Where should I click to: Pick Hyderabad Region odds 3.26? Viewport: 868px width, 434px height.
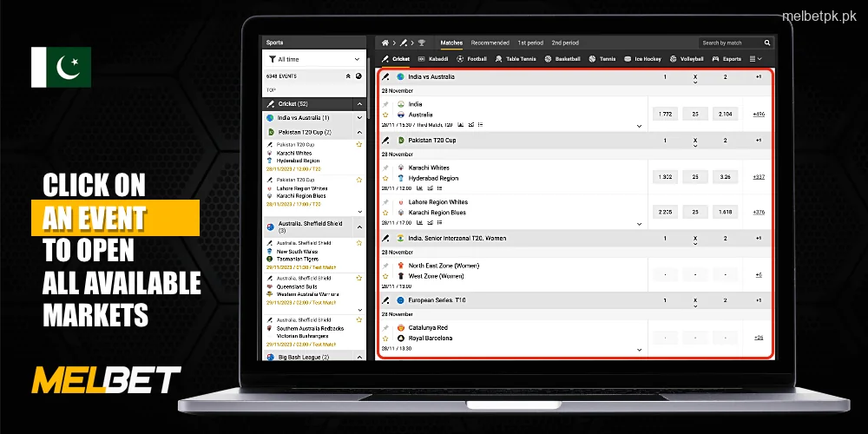click(x=725, y=177)
